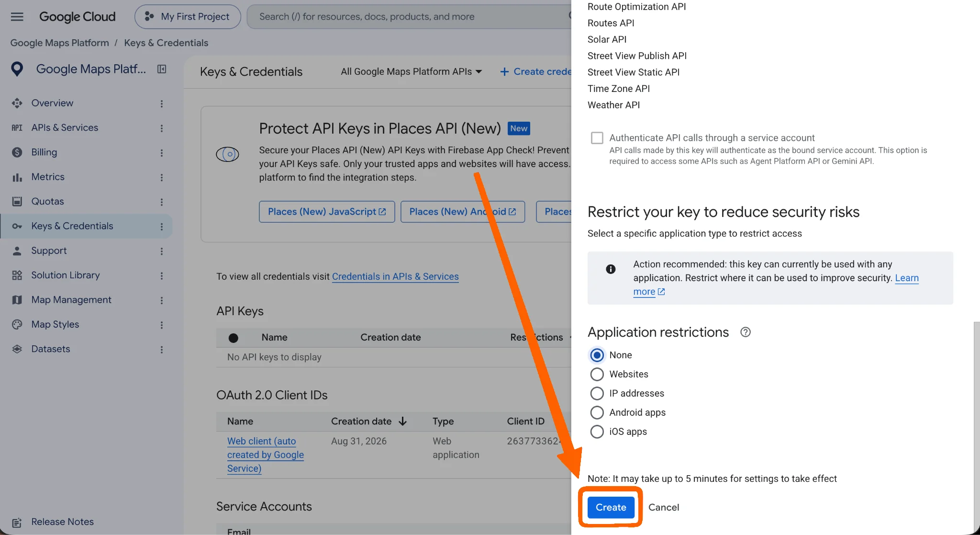Select Keys & Credentials sidebar item
Screen dimensions: 980x535
coord(72,226)
